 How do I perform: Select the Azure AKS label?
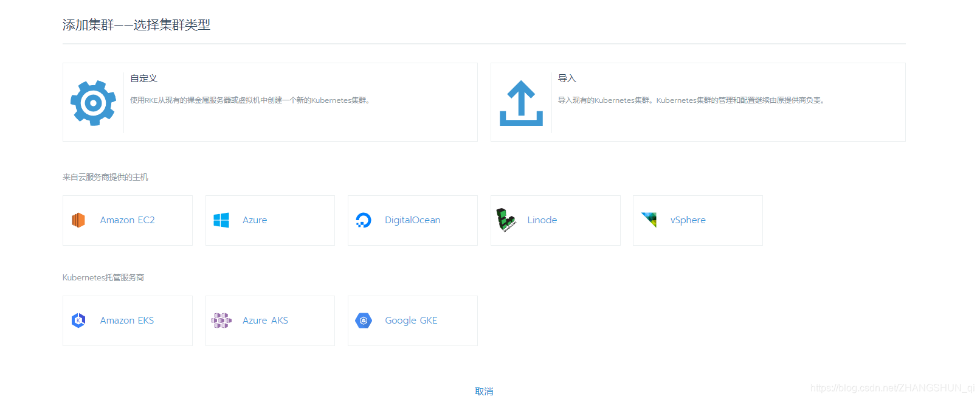[x=266, y=321]
